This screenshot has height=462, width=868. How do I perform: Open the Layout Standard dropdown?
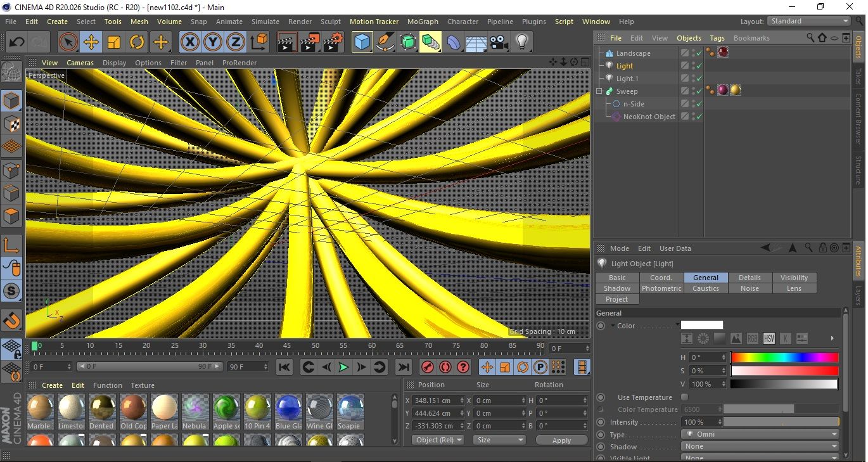(809, 22)
